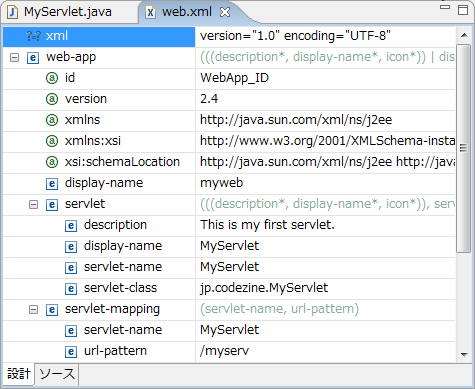This screenshot has width=475, height=389.
Task: Click the url-pattern element icon
Action: [71, 352]
